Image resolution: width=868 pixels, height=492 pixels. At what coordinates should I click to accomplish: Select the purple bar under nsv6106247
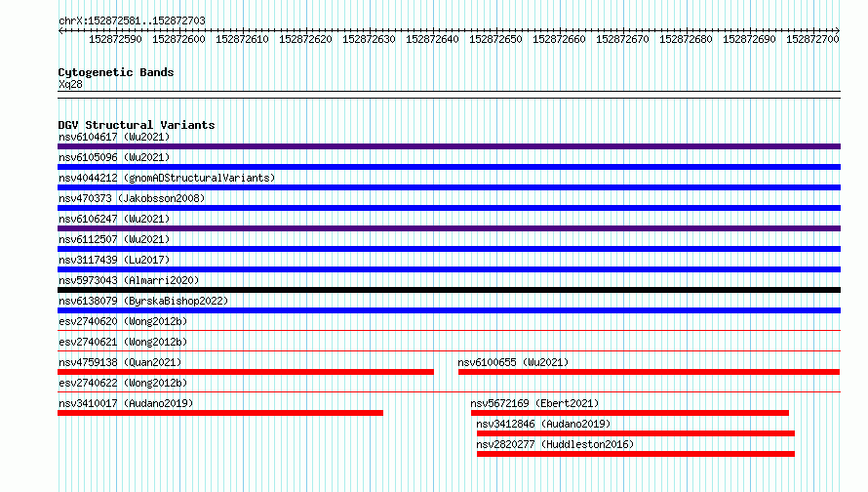pos(449,228)
